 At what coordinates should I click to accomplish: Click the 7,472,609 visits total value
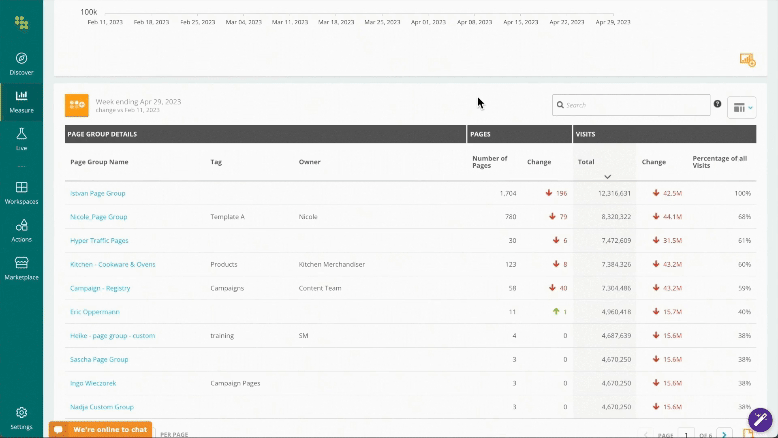click(616, 241)
